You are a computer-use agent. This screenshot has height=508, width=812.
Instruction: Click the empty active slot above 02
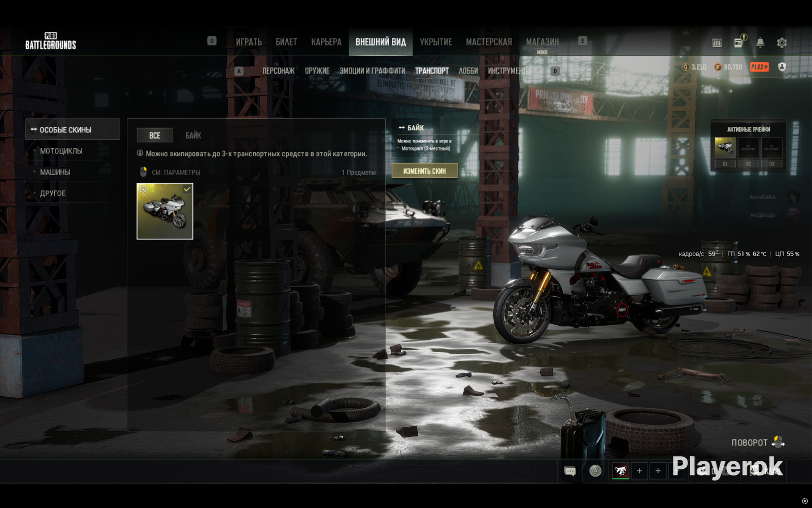click(749, 148)
